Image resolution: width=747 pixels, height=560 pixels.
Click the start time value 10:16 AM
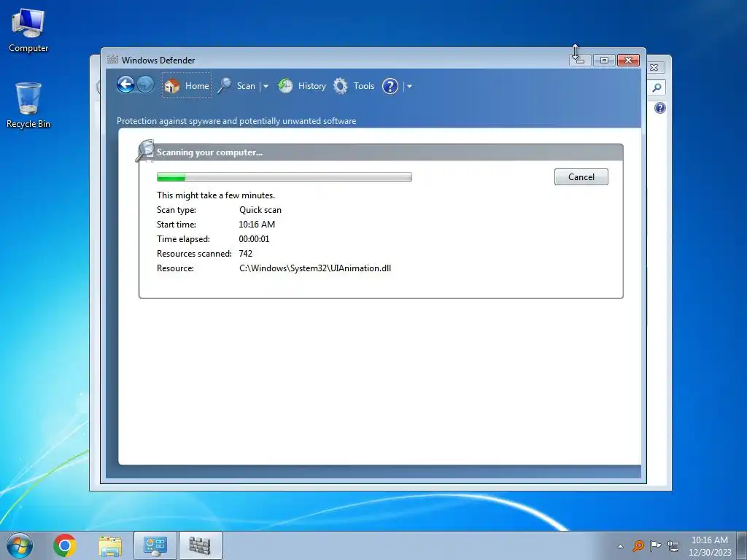(x=257, y=225)
